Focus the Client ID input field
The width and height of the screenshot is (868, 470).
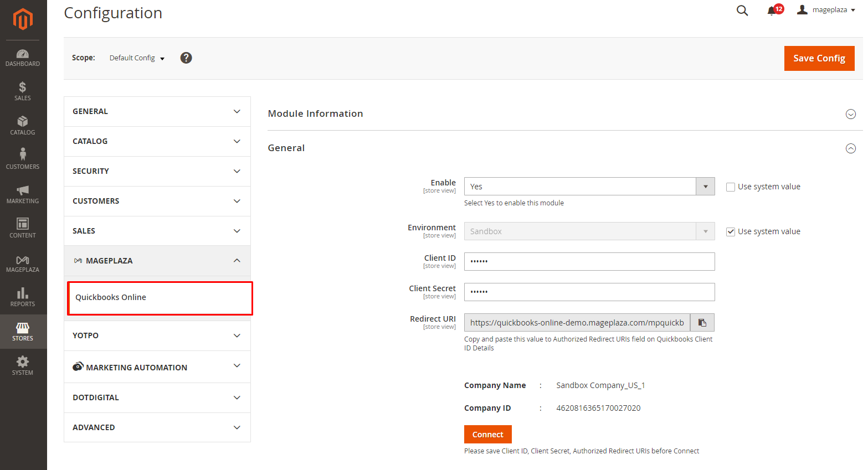[x=589, y=261]
